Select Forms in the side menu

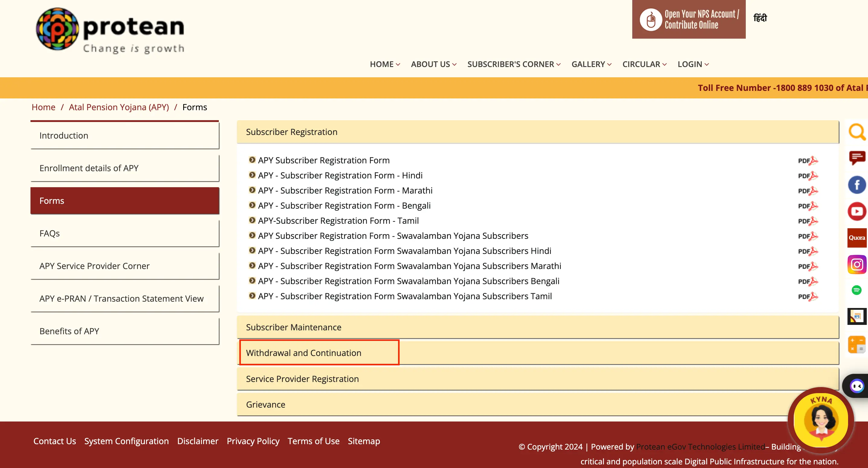pyautogui.click(x=125, y=200)
